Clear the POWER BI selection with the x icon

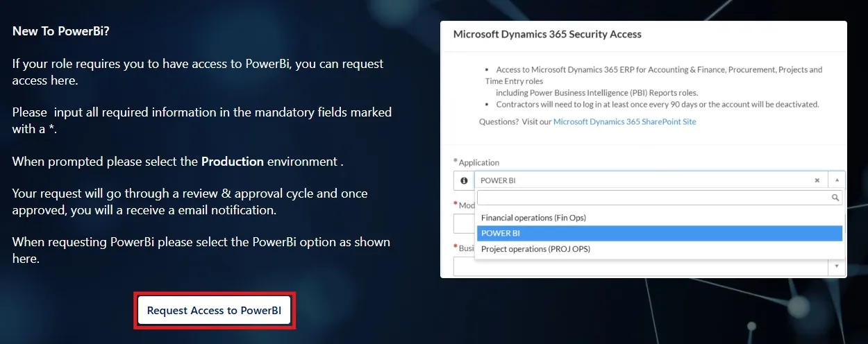click(817, 180)
